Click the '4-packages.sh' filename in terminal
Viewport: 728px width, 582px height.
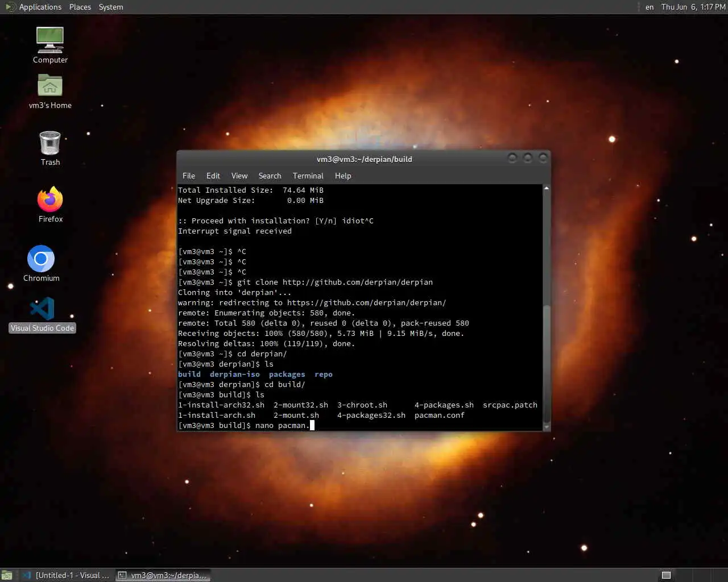444,405
